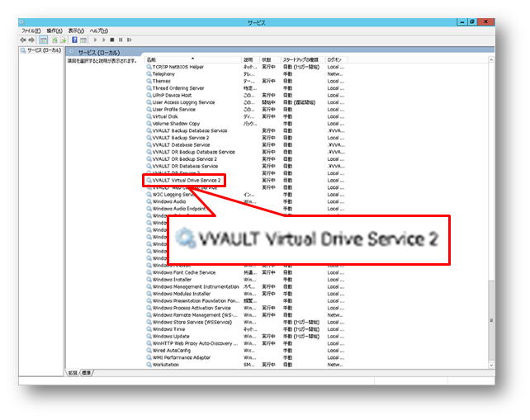530x420 pixels.
Task: Select the VVAULT DR Backup Service 2 row
Action: click(245, 159)
